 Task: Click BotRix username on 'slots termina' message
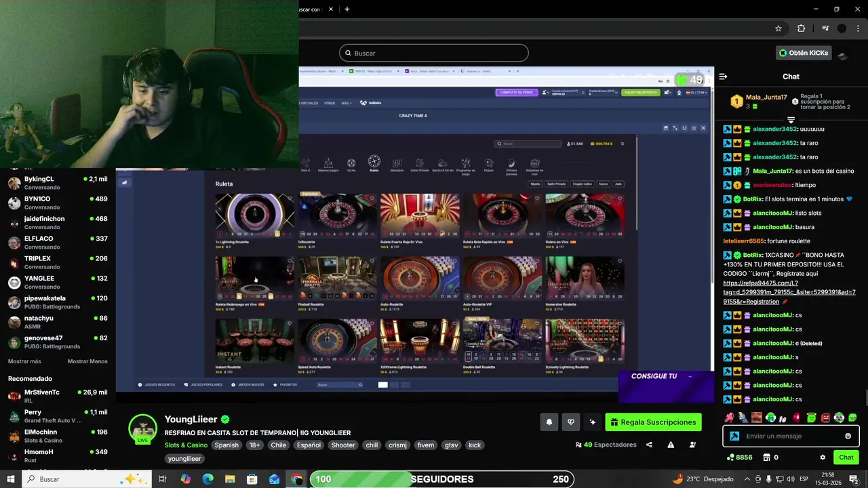click(x=753, y=199)
